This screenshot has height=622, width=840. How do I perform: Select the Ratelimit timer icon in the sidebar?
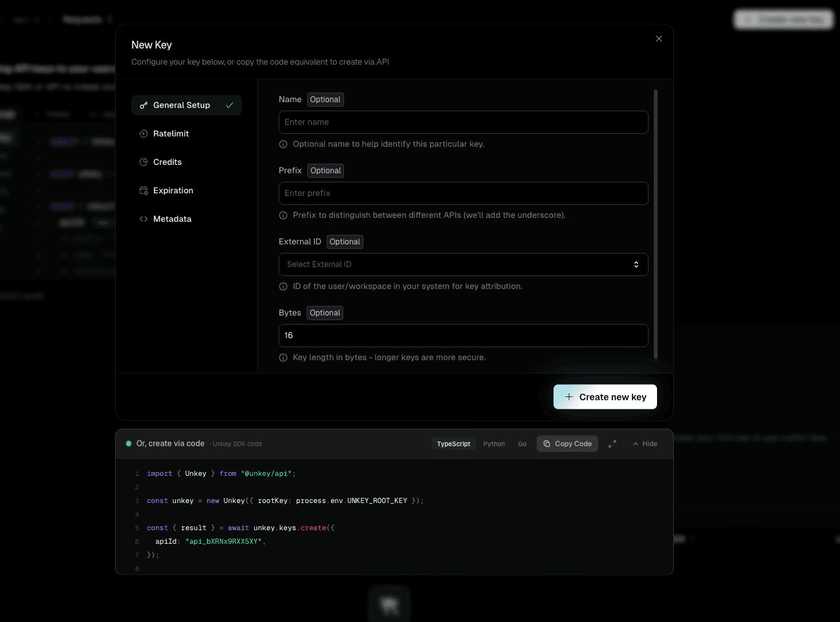144,133
